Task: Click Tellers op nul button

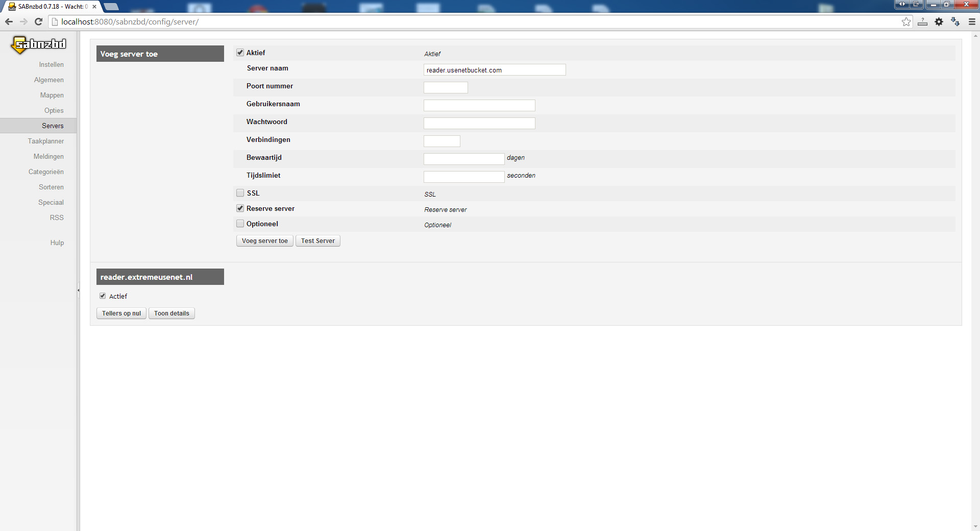Action: coord(121,313)
